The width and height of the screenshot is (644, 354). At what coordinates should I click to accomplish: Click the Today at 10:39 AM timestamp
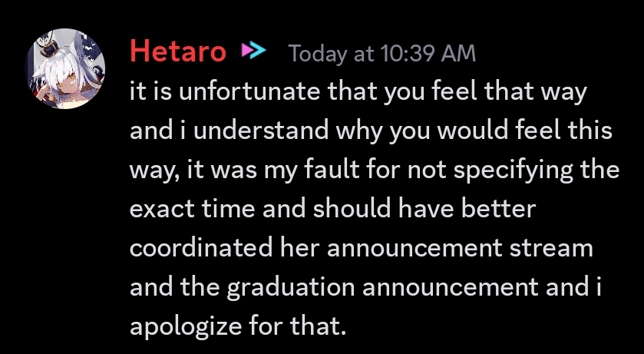coord(382,54)
